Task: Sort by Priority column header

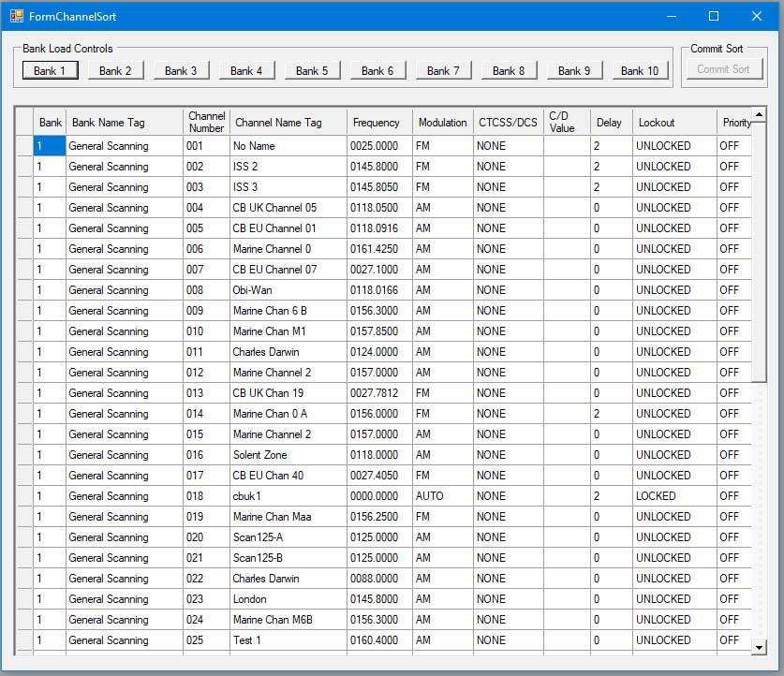Action: pos(734,122)
